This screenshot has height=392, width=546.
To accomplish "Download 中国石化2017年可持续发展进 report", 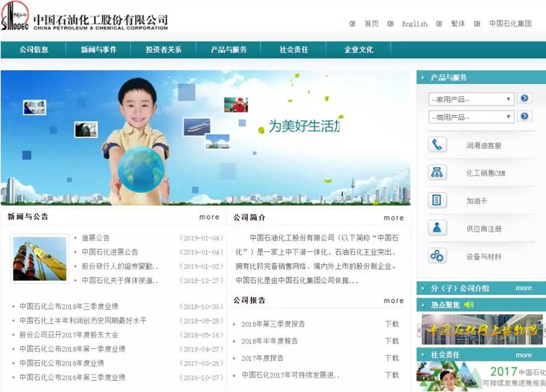I will tap(392, 375).
